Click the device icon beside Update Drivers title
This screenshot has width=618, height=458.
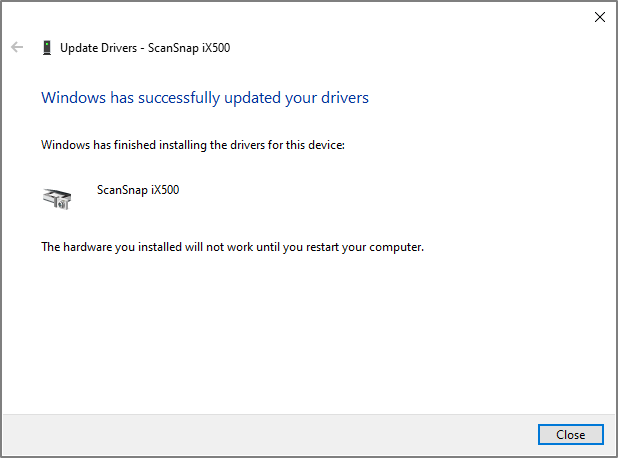(x=47, y=48)
